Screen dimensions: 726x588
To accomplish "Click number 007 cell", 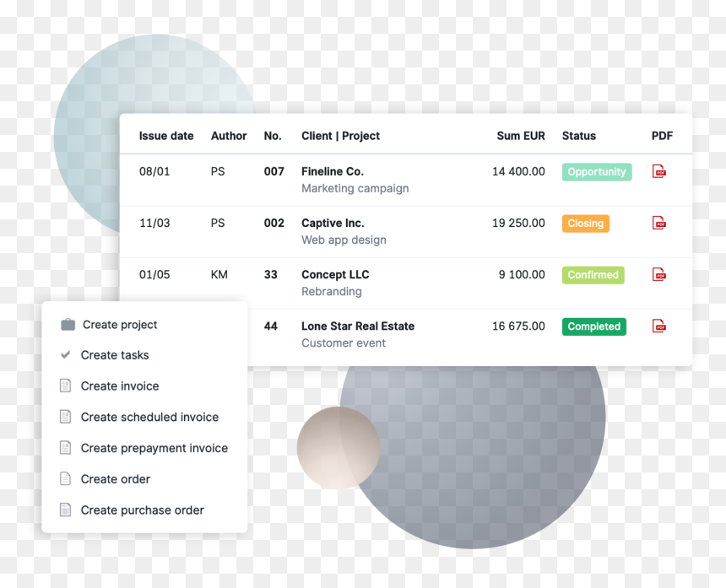I will [x=274, y=171].
